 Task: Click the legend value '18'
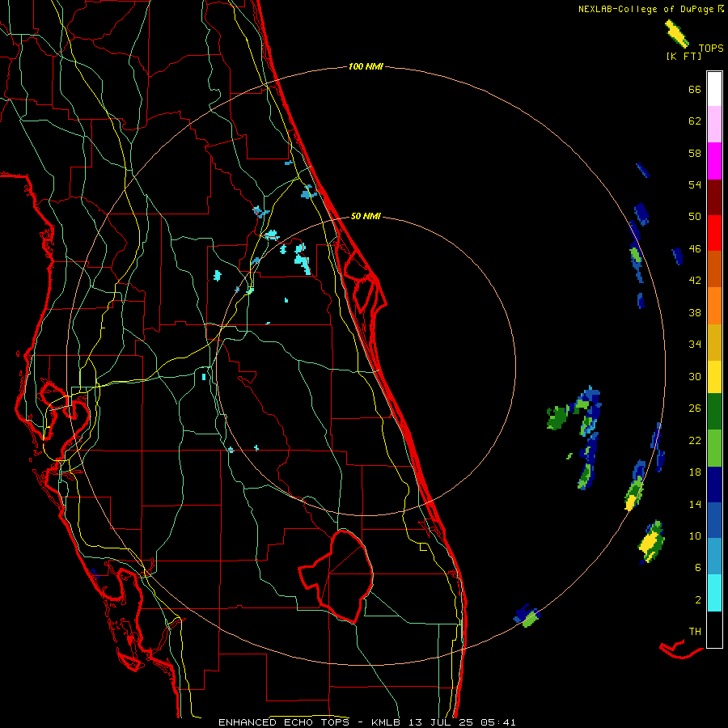(x=695, y=472)
